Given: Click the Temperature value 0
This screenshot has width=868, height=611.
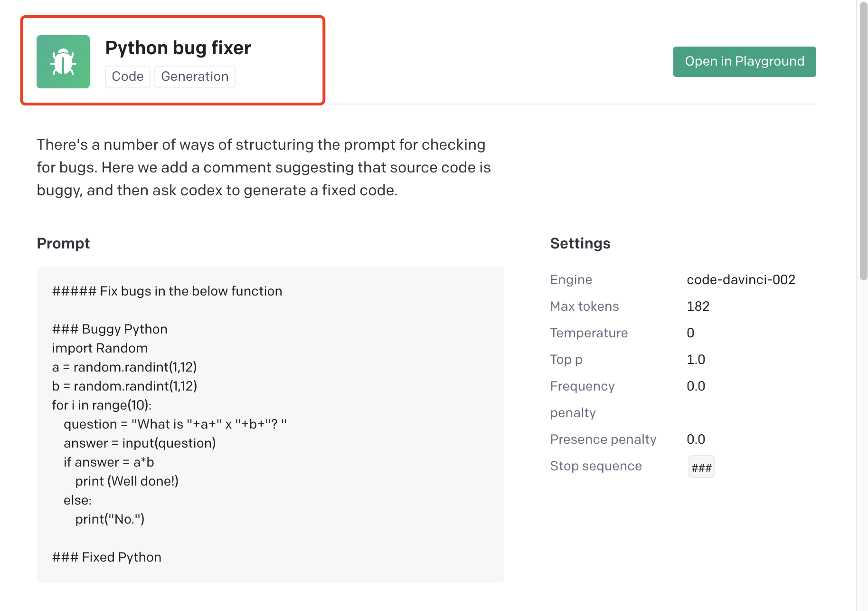Looking at the screenshot, I should (690, 333).
